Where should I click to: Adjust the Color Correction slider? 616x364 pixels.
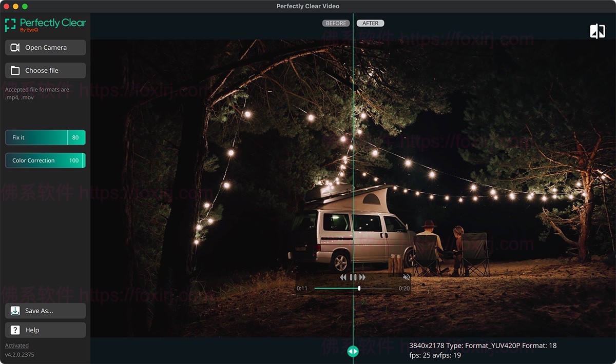[x=83, y=160]
